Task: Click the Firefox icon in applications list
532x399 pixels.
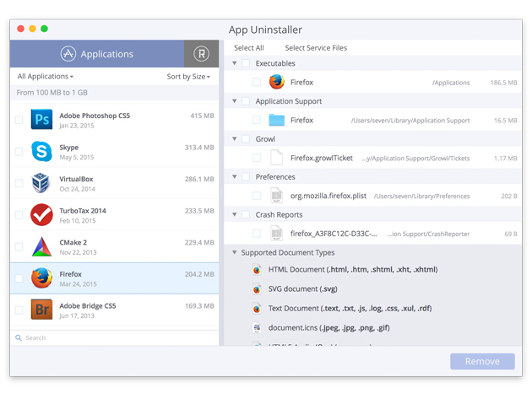Action: coord(41,278)
